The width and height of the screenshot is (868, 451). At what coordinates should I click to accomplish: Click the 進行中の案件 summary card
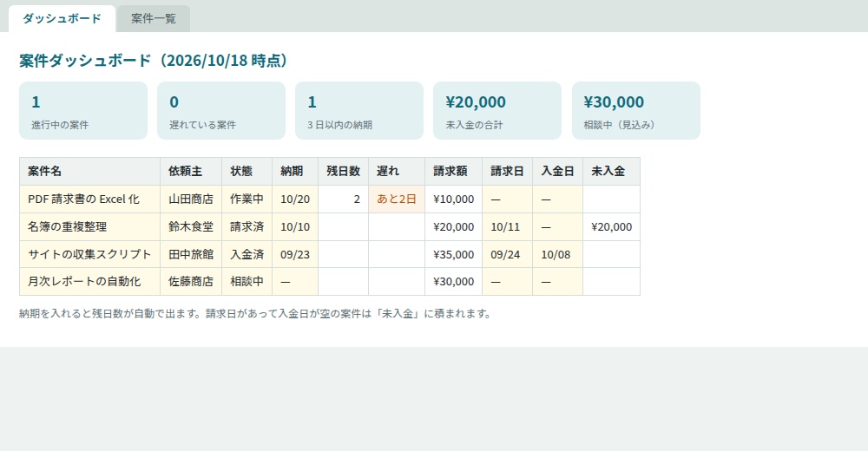83,111
